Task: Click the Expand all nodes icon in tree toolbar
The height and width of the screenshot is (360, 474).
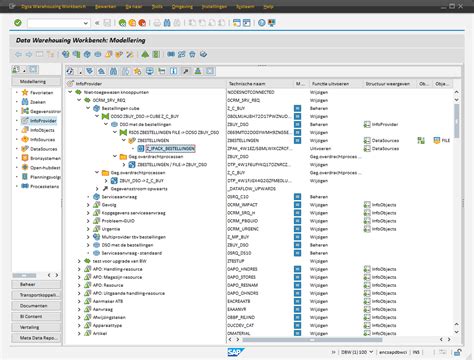Action: pyautogui.click(x=89, y=71)
